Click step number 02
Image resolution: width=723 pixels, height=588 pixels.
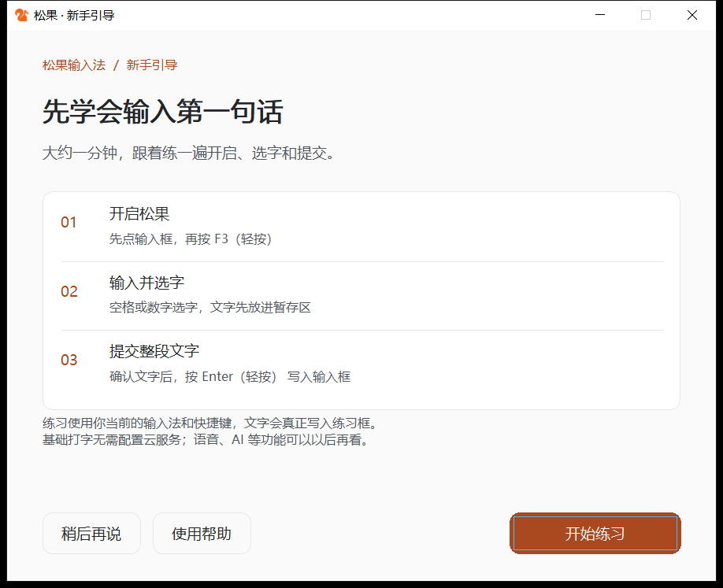(x=69, y=291)
